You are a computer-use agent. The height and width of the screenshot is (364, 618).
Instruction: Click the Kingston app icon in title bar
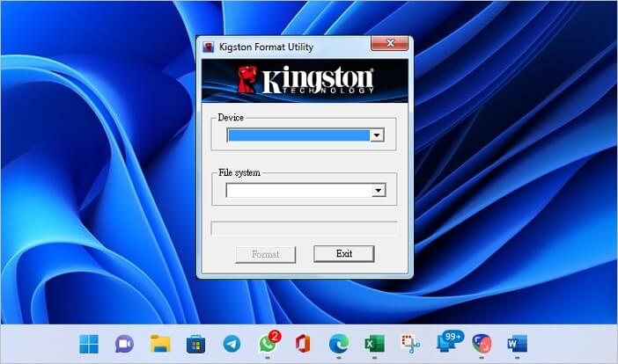pos(209,47)
